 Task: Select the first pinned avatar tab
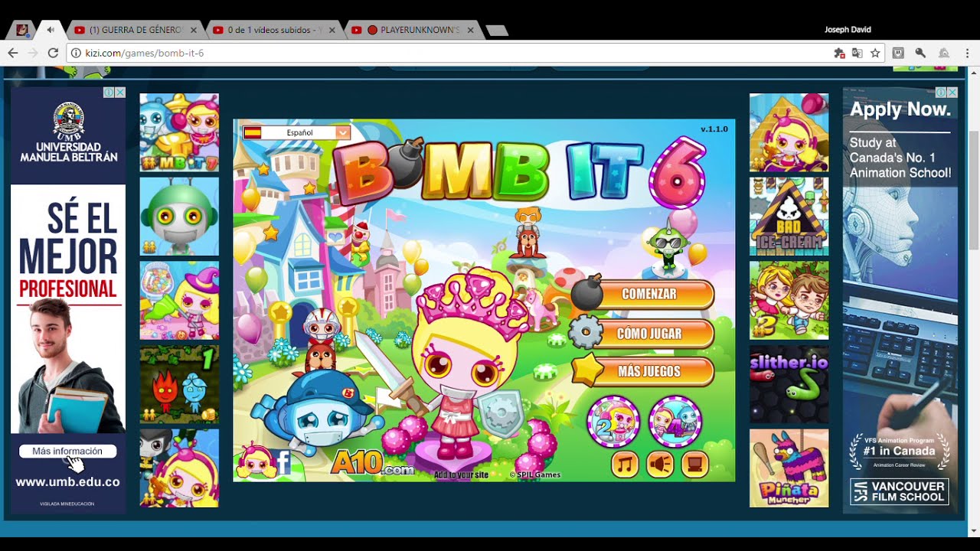pyautogui.click(x=22, y=31)
